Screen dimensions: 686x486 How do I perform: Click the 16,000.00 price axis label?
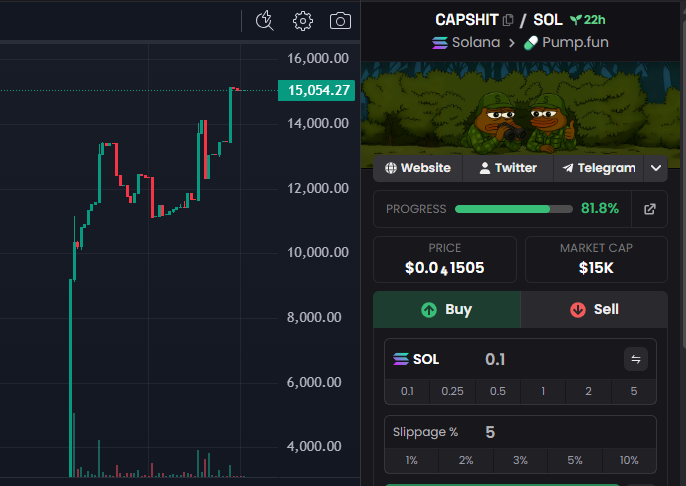pos(318,58)
